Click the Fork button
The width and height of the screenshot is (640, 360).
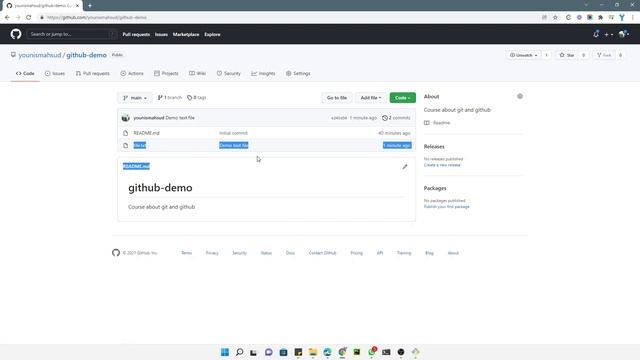coord(604,55)
